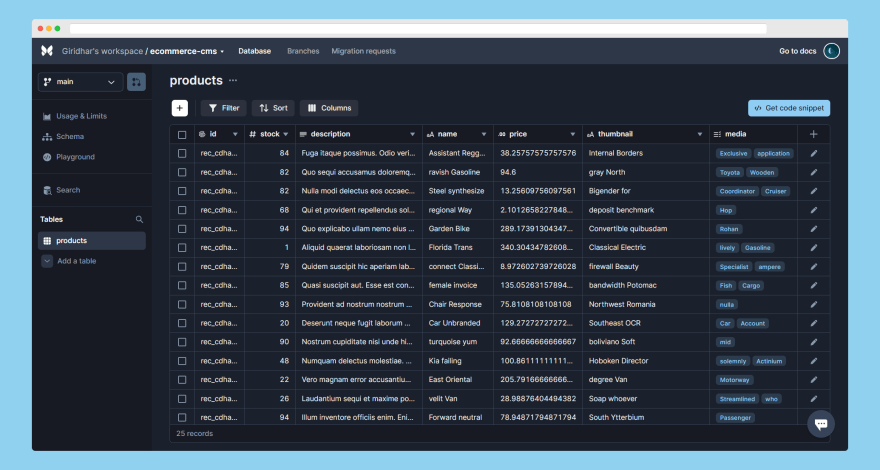This screenshot has width=880, height=470.
Task: Check the regional Way row checkbox
Action: coord(182,210)
